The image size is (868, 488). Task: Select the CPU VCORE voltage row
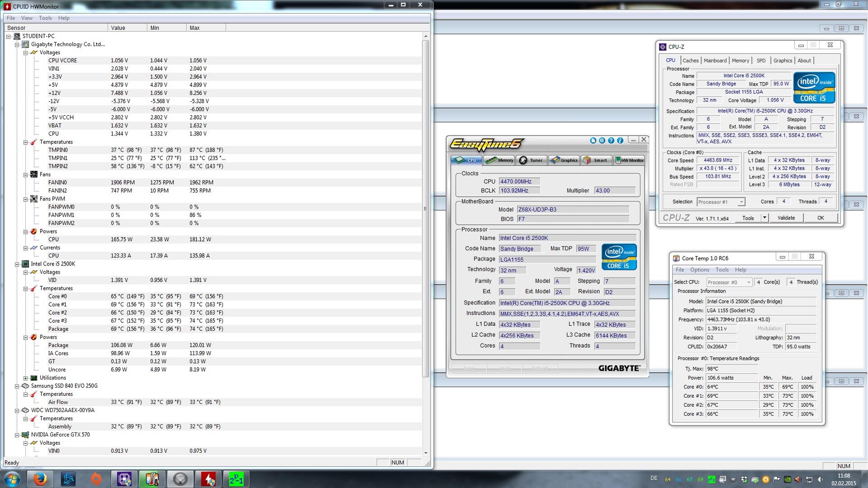pyautogui.click(x=213, y=61)
